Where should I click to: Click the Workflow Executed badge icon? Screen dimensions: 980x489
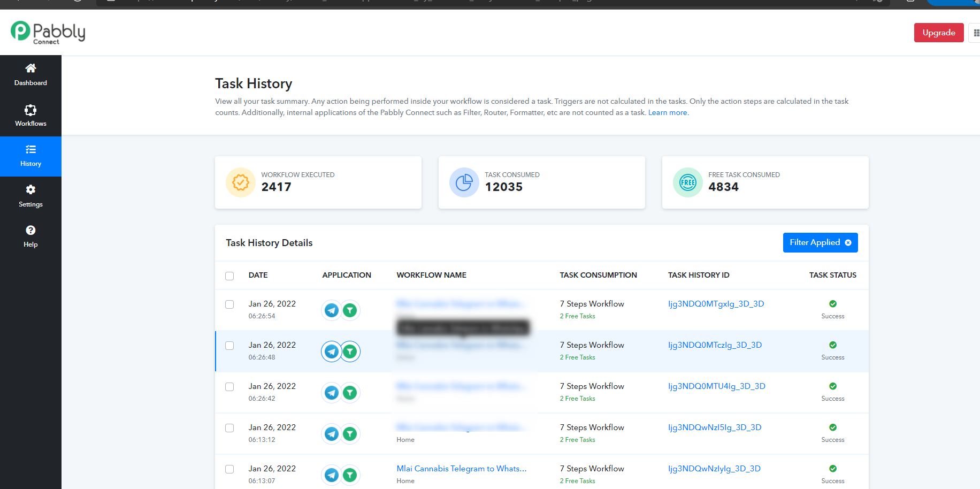point(241,182)
